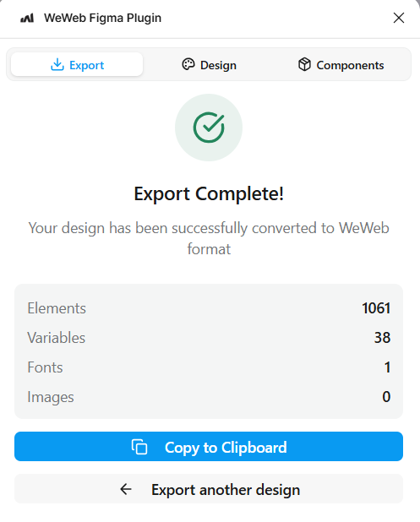The height and width of the screenshot is (522, 420).
Task: Open the Design tab
Action: (210, 64)
